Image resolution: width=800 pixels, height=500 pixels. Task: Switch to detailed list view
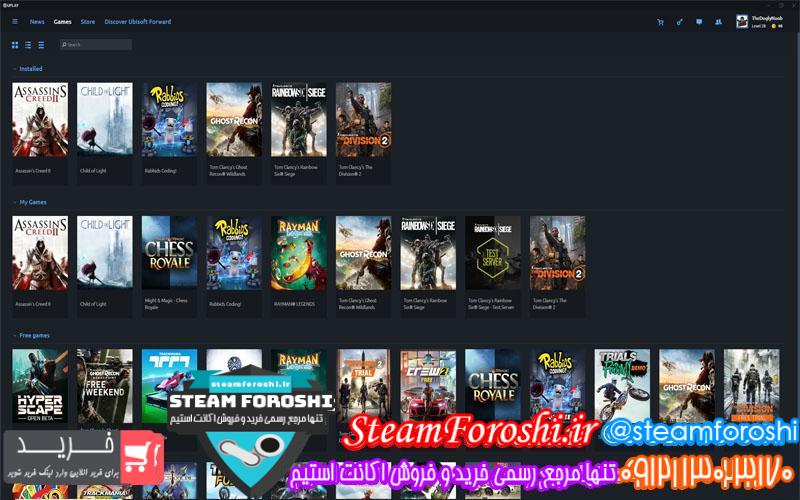coord(28,45)
